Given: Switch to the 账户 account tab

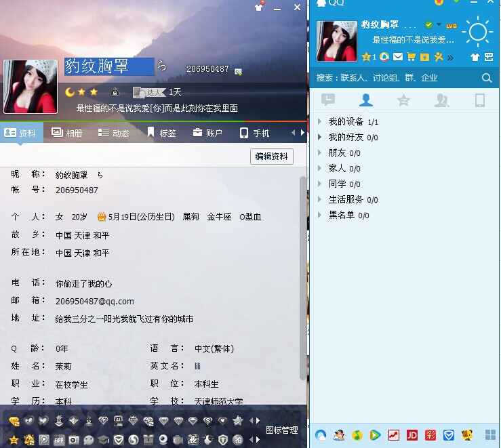Looking at the screenshot, I should click(x=207, y=133).
